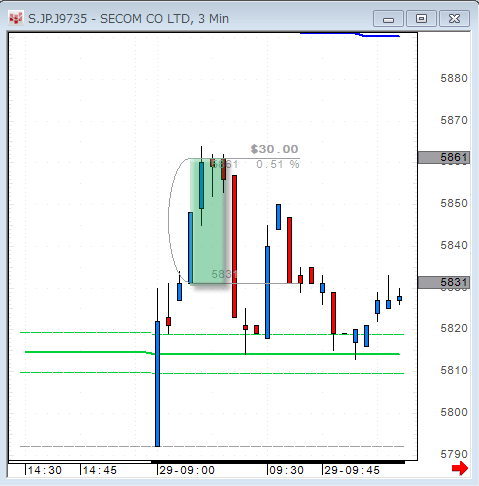Click the blue indicator line at chart top
479x486 pixels.
click(350, 34)
